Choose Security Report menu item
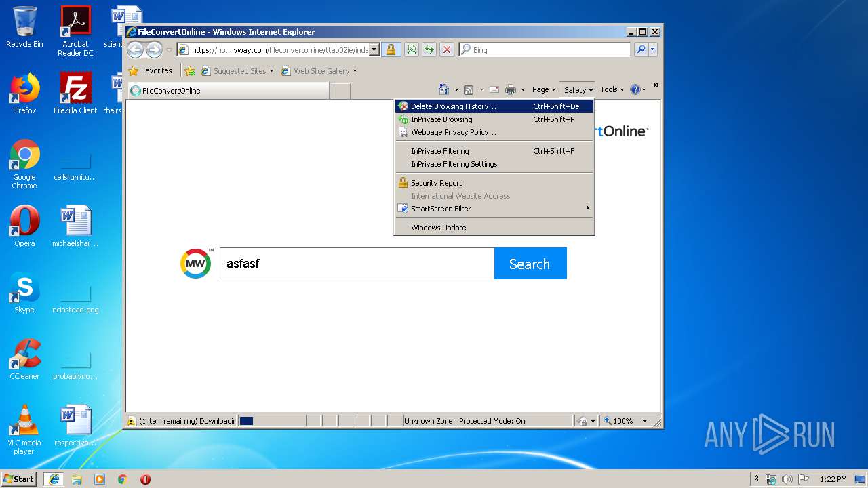The height and width of the screenshot is (488, 868). 494,183
